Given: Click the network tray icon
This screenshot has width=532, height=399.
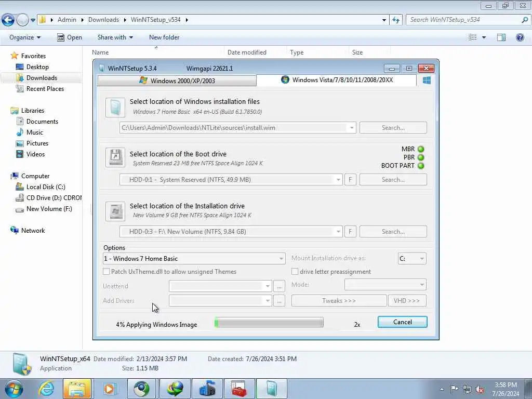Looking at the screenshot, I should (467, 390).
